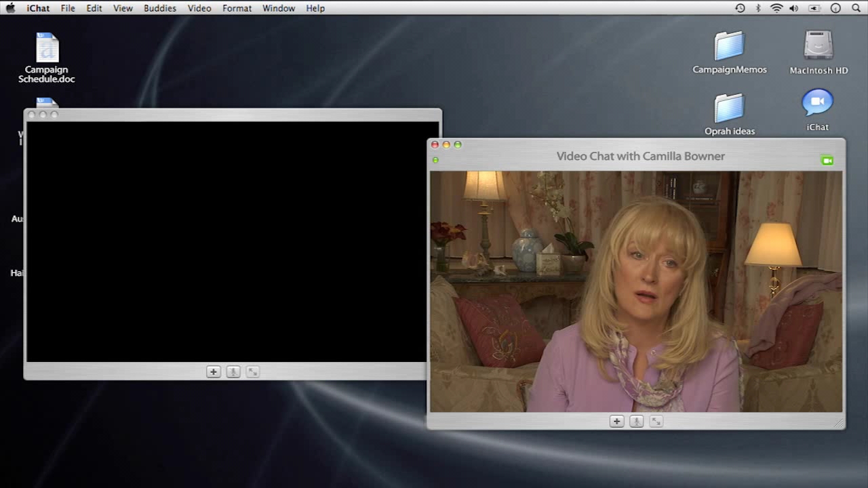Select the Campaign Schedule.doc desktop file
The width and height of the screenshot is (868, 488).
point(47,58)
